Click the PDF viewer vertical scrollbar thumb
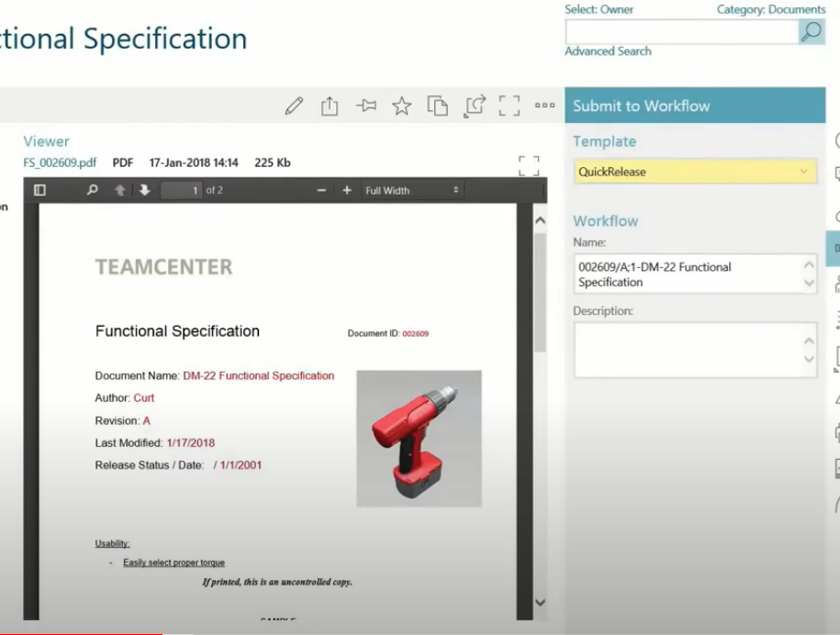Viewport: 840px width, 635px height. pyautogui.click(x=540, y=292)
